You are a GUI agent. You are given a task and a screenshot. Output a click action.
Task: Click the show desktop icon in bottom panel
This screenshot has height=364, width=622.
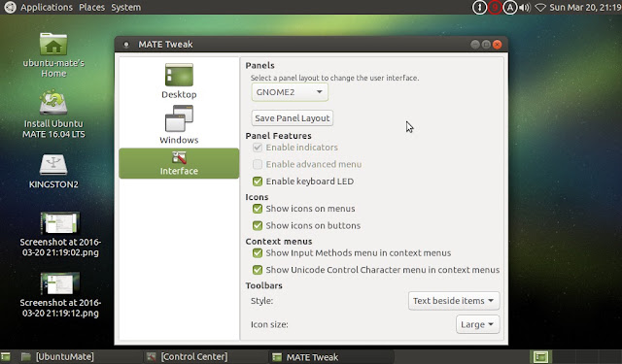click(6, 356)
